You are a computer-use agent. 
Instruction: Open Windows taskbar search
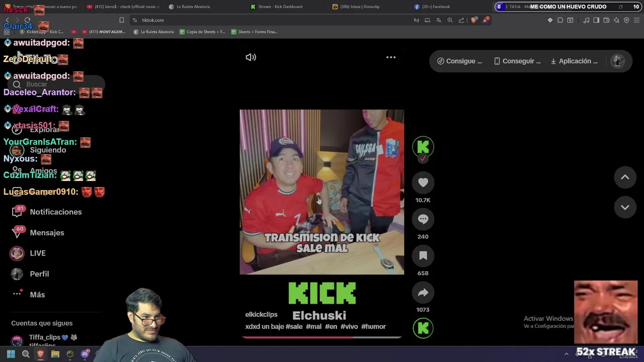(26, 354)
